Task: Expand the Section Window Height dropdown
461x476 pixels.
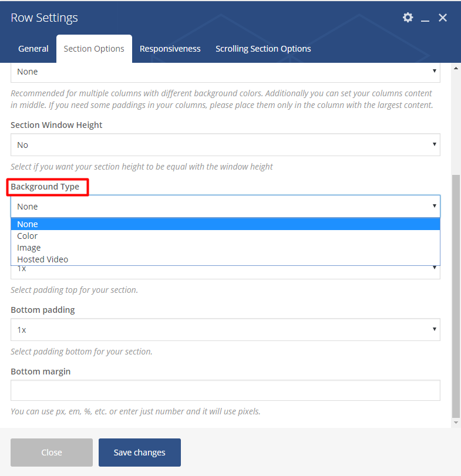Action: (226, 145)
